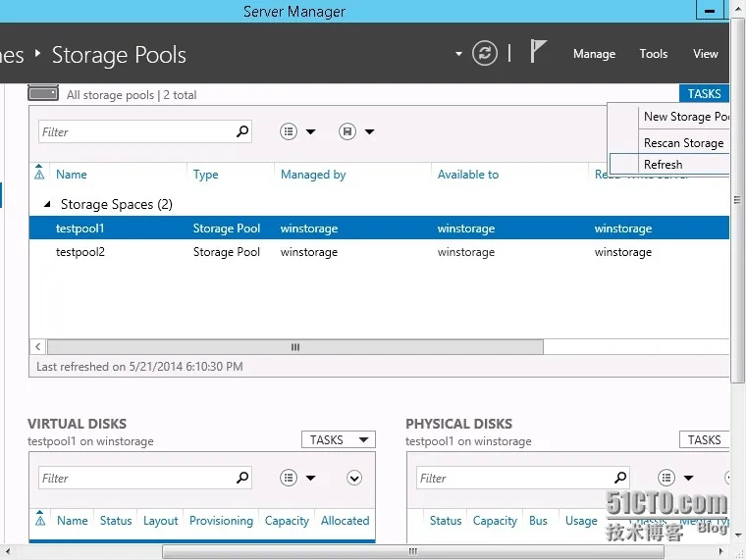The width and height of the screenshot is (746, 560).
Task: Click the Server Manager refresh icon
Action: (485, 53)
